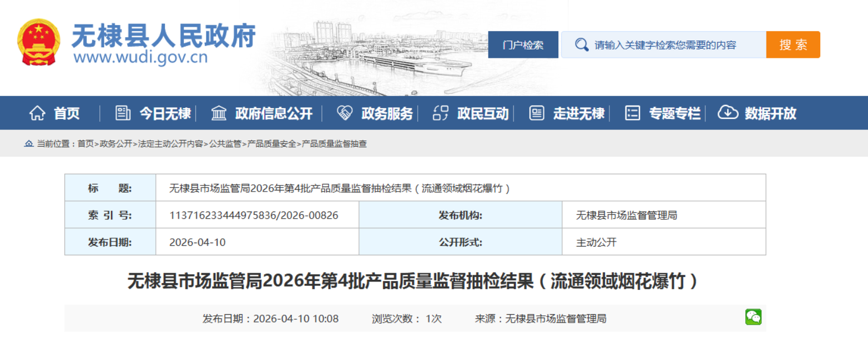The width and height of the screenshot is (868, 342).
Task: Click the cloud download icon beside 数据开放
Action: coord(728,113)
